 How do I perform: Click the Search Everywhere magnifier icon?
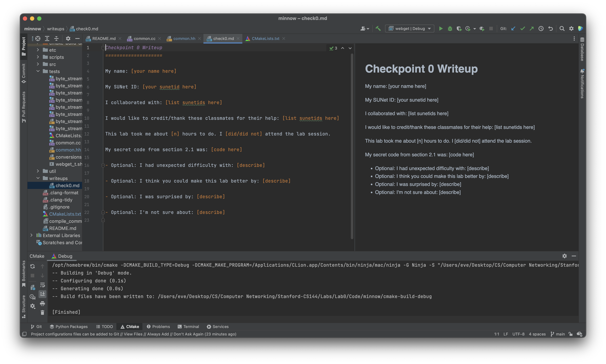(562, 29)
